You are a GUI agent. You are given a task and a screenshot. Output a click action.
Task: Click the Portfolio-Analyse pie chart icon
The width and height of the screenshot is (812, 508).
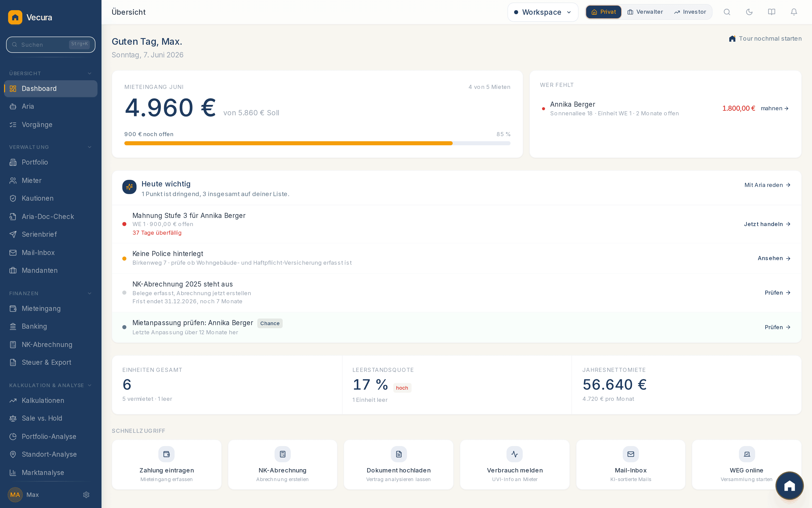click(13, 436)
